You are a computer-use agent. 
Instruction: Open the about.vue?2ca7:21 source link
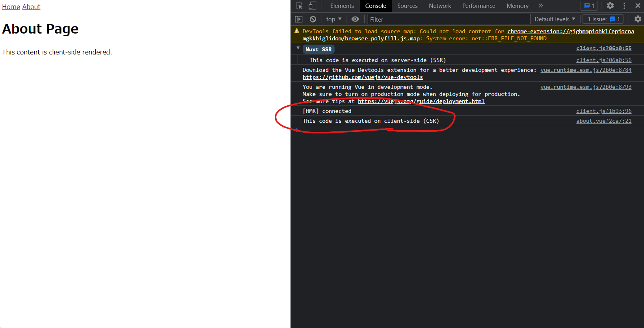pos(604,121)
